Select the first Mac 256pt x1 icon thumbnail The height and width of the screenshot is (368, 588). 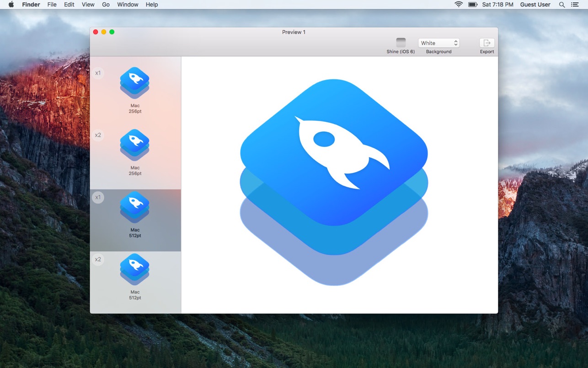click(135, 83)
